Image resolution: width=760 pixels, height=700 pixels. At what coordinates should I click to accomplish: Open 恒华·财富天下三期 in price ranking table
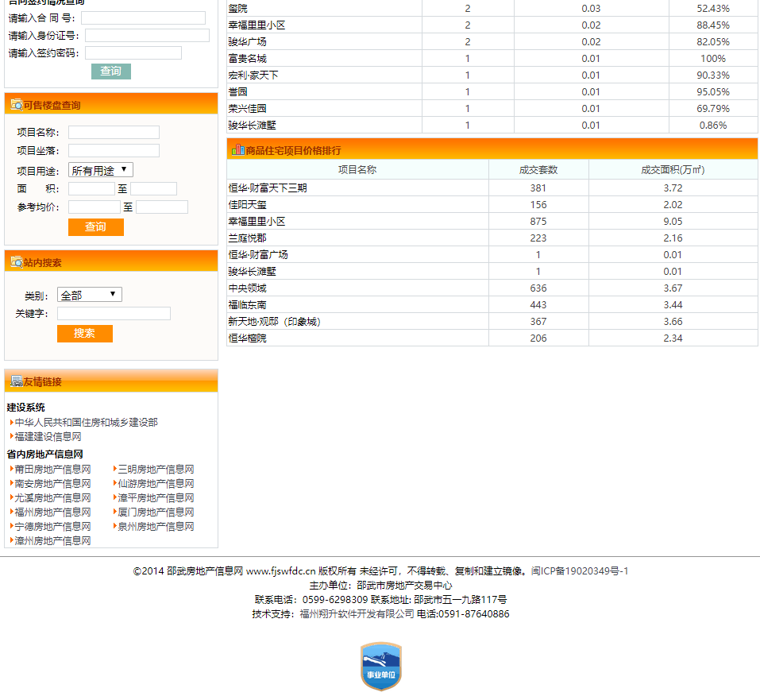(x=268, y=188)
